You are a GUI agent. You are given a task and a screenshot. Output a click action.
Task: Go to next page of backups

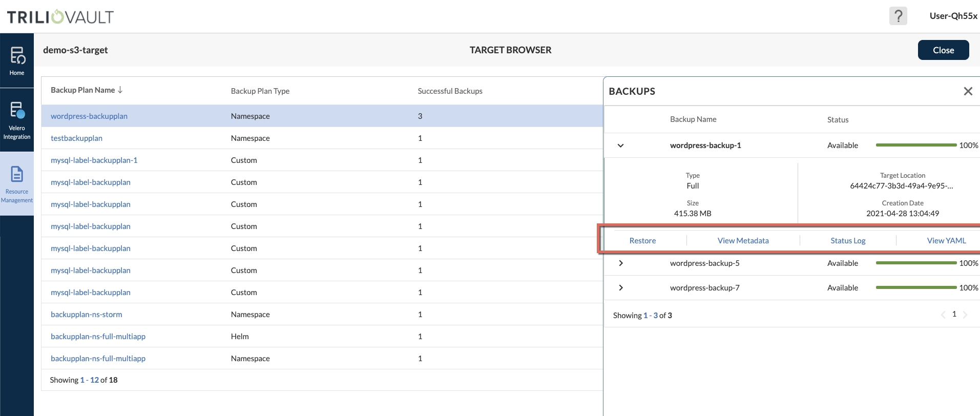[965, 315]
